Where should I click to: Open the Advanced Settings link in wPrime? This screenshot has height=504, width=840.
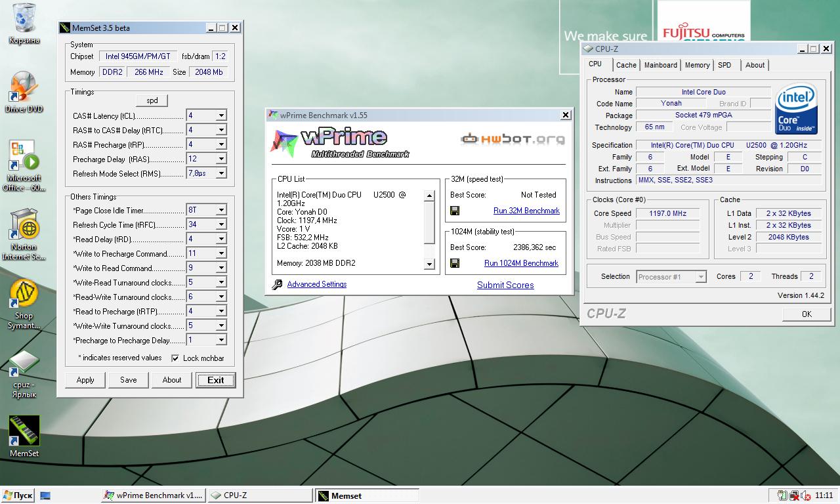(x=317, y=284)
